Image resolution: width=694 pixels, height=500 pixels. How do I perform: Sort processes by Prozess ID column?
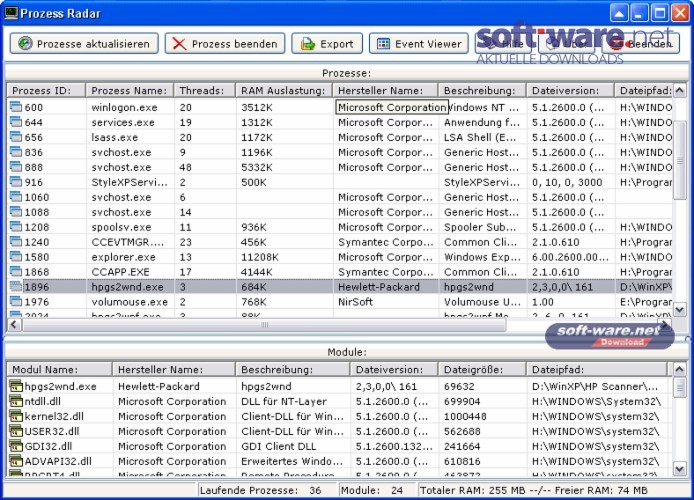coord(46,90)
